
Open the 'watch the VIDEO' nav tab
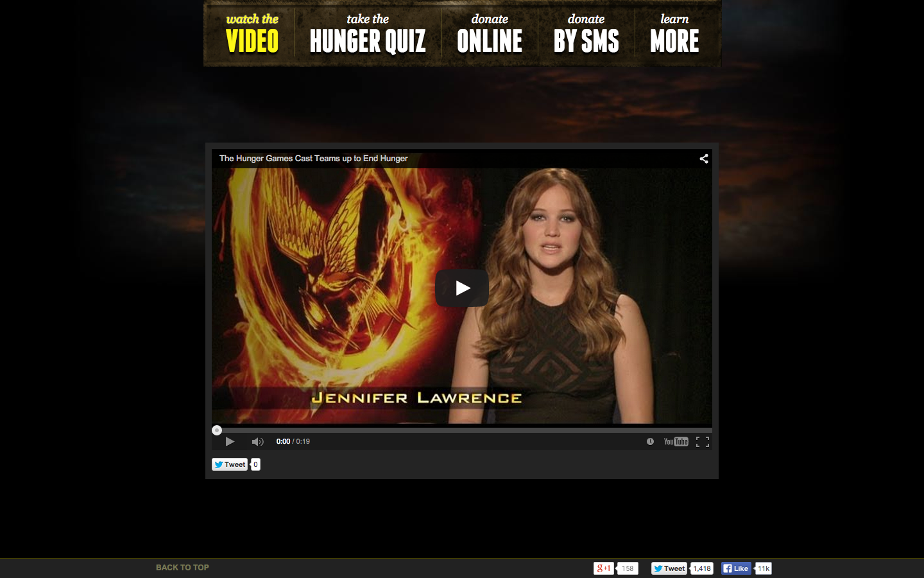pos(252,33)
